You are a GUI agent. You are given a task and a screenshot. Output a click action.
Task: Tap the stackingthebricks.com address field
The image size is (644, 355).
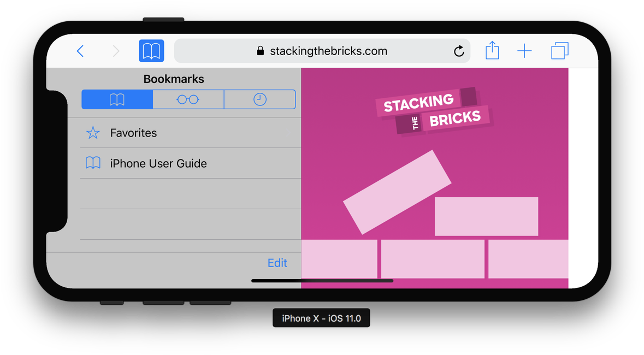pyautogui.click(x=328, y=51)
